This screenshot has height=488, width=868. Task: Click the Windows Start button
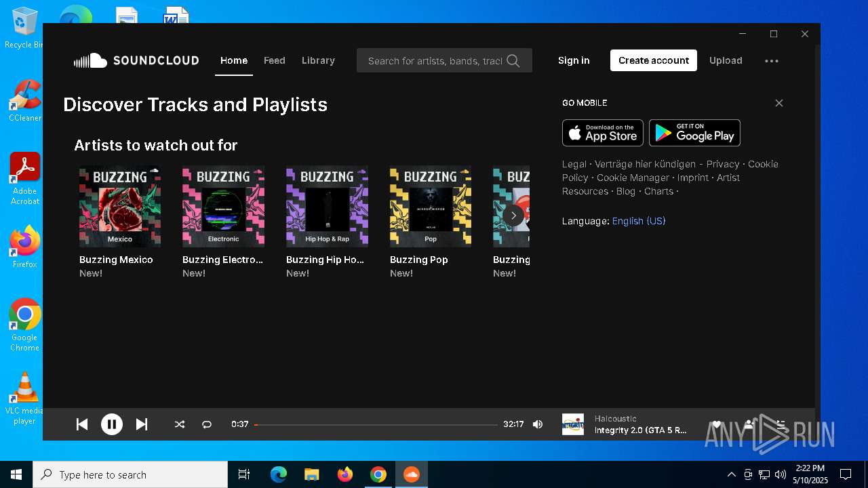coord(16,474)
